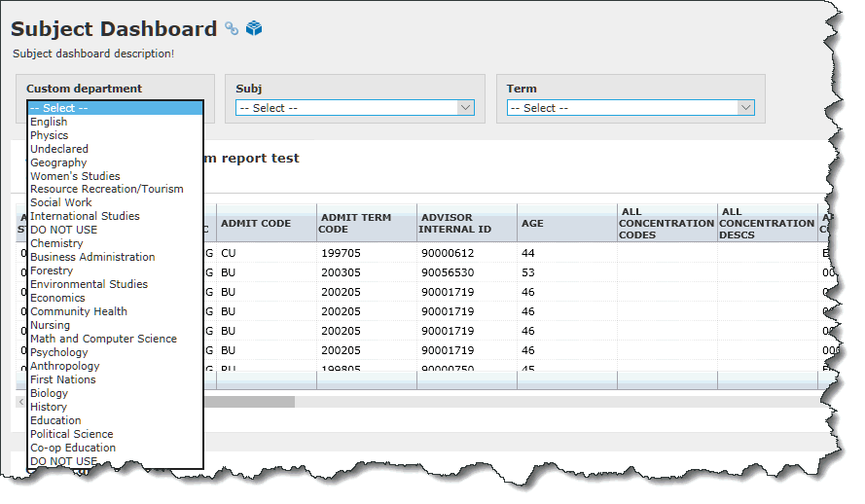This screenshot has height=504, width=865.
Task: Pick Women's Studies from the dropdown list
Action: pyautogui.click(x=75, y=176)
